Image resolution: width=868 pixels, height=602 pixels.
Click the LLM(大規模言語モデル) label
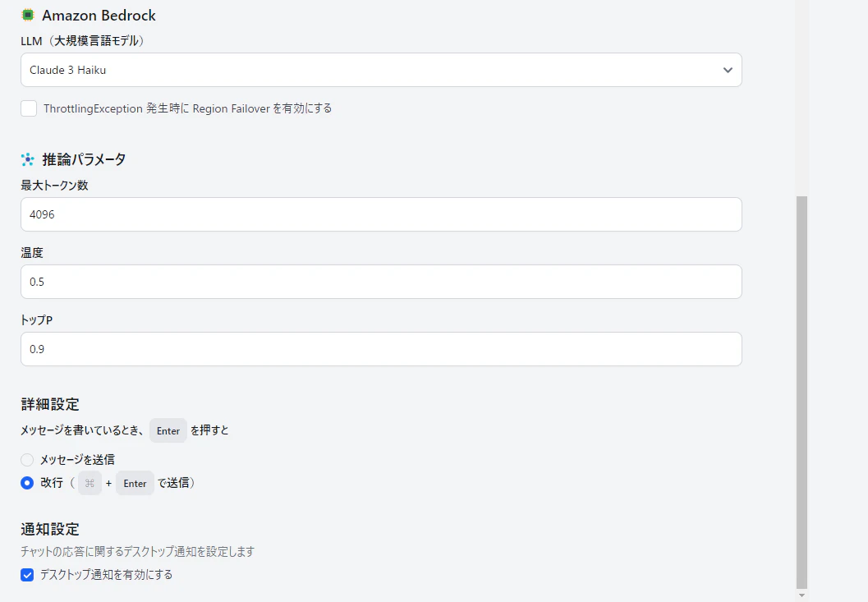83,41
